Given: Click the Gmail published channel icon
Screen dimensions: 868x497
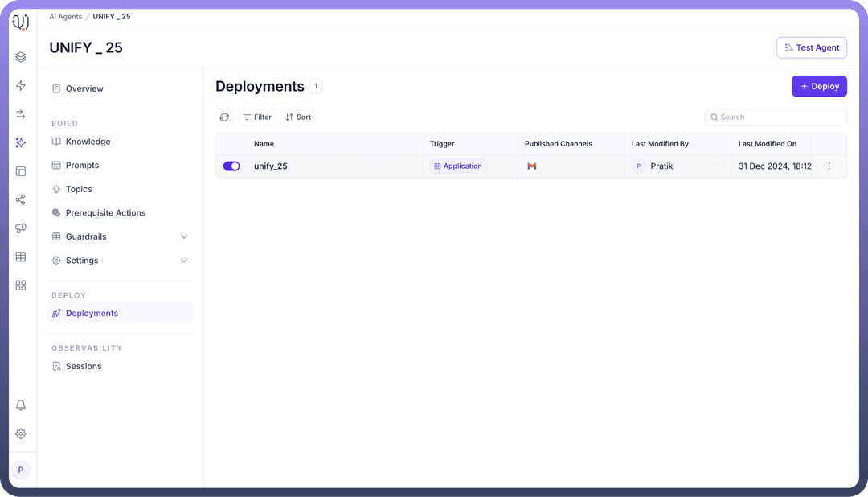Looking at the screenshot, I should pos(531,166).
